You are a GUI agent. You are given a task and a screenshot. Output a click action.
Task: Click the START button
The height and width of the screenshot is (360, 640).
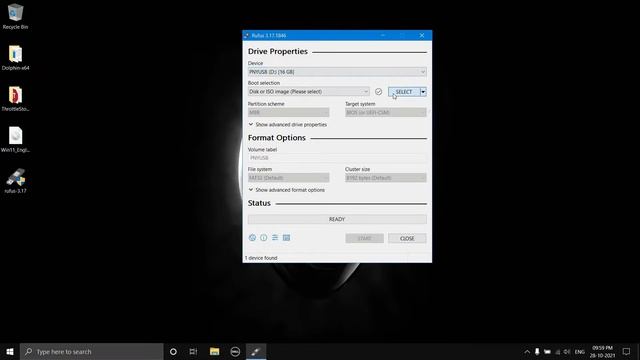tap(364, 238)
